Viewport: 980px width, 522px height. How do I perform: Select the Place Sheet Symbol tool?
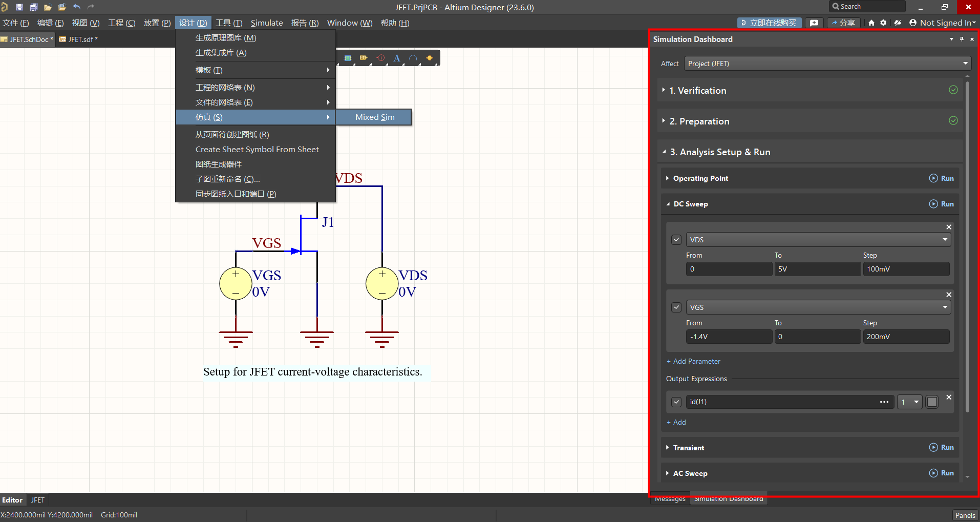(x=348, y=58)
